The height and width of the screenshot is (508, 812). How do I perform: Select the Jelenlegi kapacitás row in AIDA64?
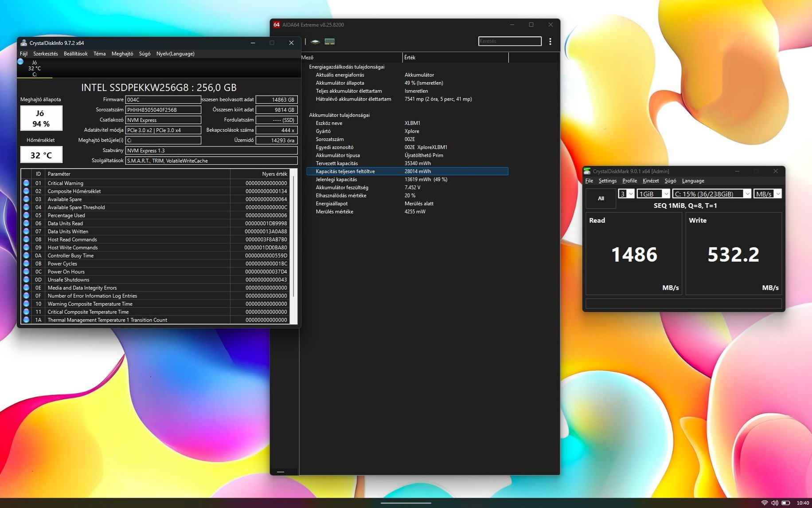(407, 179)
